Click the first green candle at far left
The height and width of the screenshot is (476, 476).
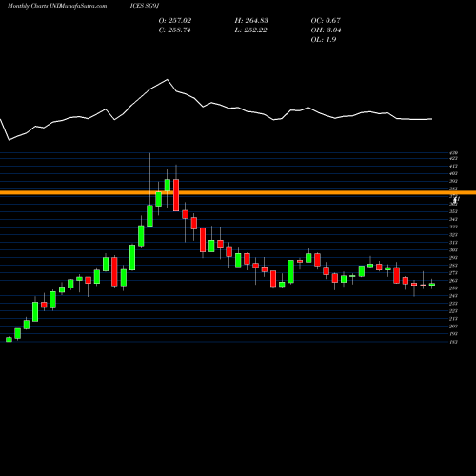click(9, 340)
